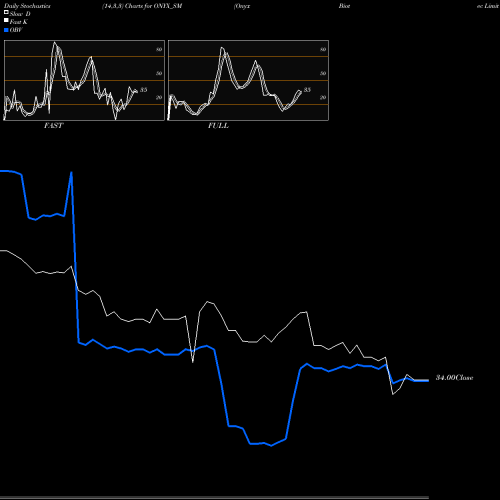The width and height of the screenshot is (500, 500).
Task: Select the 'Daily Stochastics' title text
Action: tap(27, 6)
